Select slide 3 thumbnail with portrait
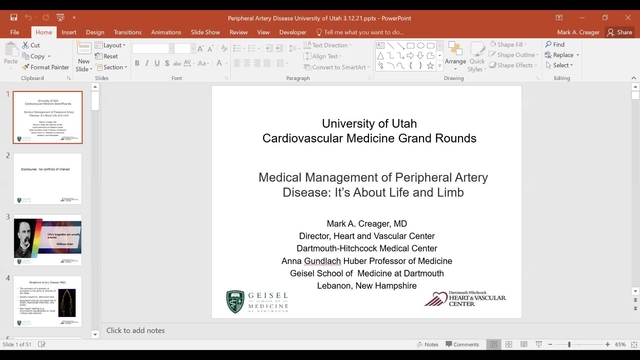The height and width of the screenshot is (360, 640). (47, 240)
